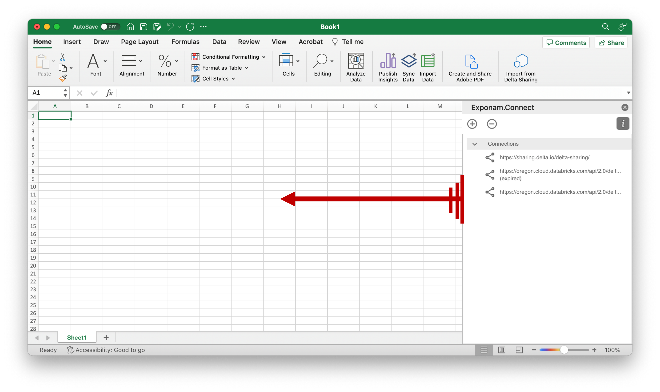Viewport: 660px width, 392px height.
Task: Click the Enter checkmark in formula bar
Action: tap(94, 93)
